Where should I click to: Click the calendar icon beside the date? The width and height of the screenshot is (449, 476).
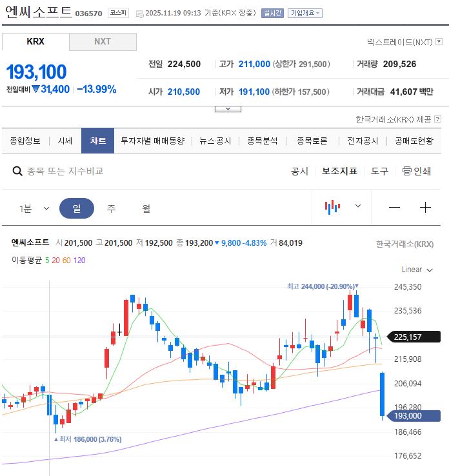click(139, 13)
